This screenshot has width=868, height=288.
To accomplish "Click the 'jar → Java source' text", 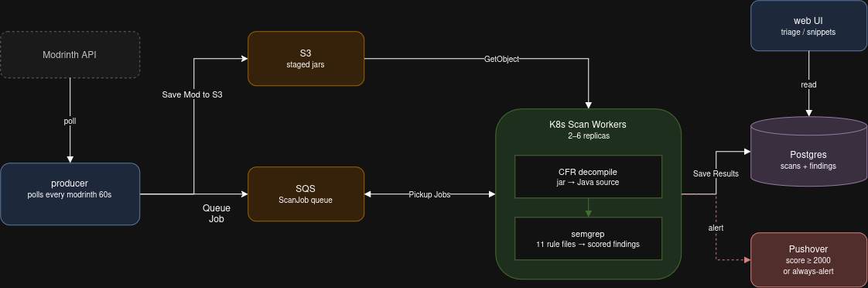I will pyautogui.click(x=588, y=182).
